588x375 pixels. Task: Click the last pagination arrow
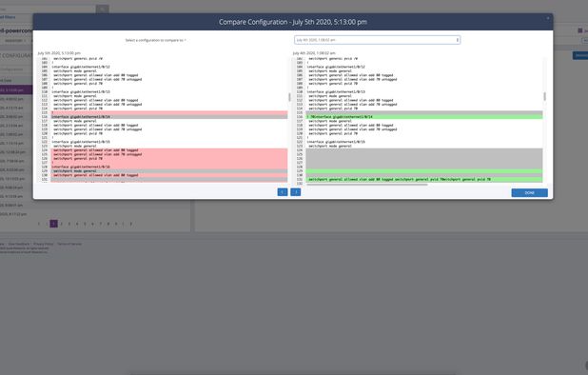coord(131,224)
